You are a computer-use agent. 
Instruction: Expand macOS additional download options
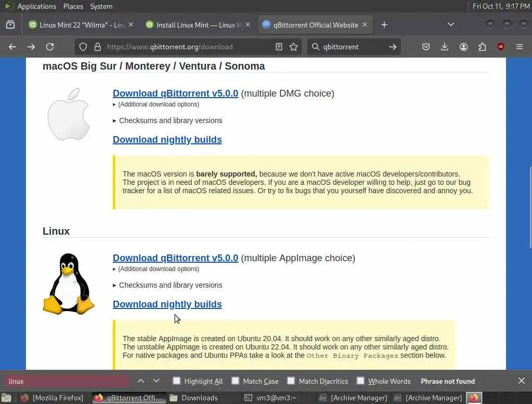pyautogui.click(x=156, y=104)
